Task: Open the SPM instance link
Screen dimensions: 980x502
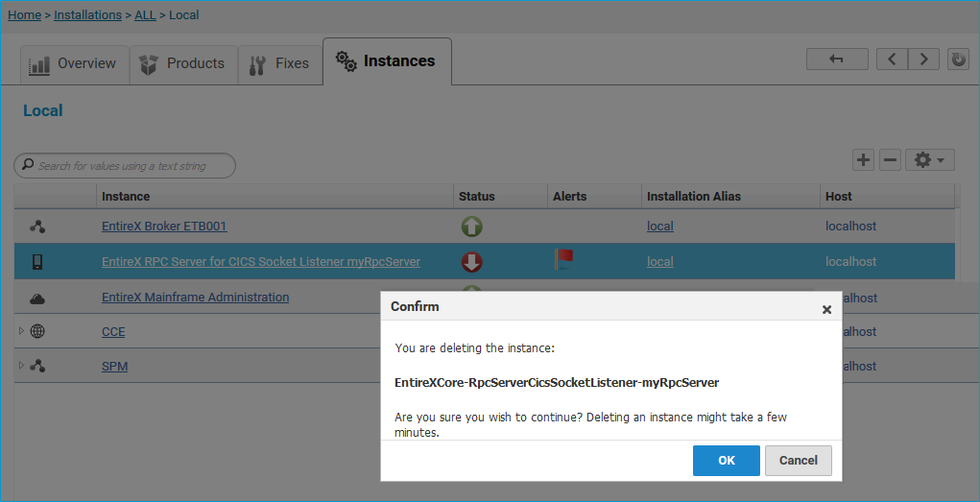Action: 114,367
